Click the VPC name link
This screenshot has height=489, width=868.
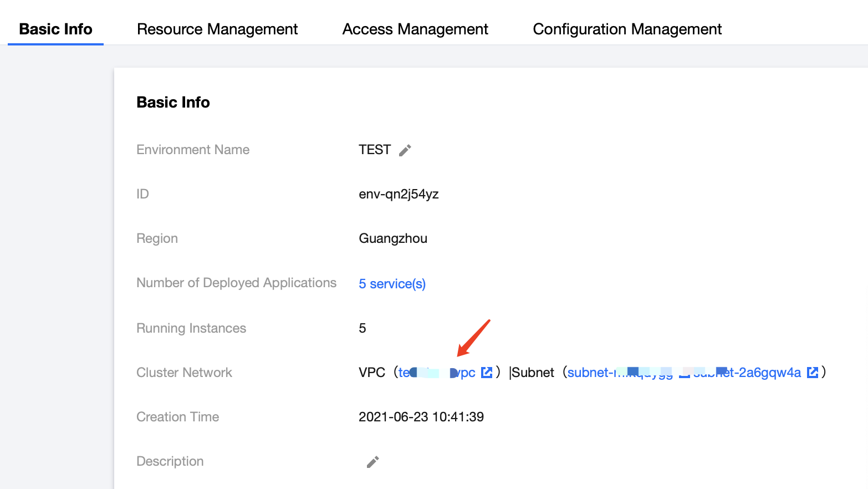point(436,373)
